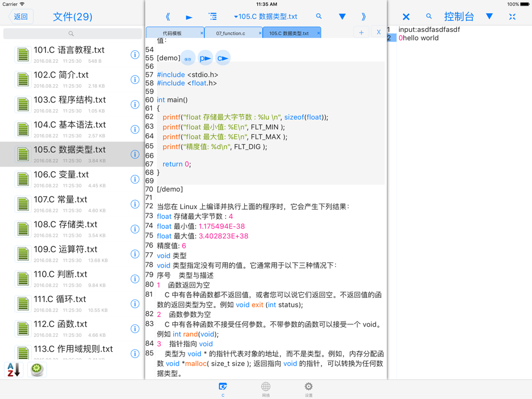
Task: Open file 108.C 存储类.txt
Action: (x=72, y=229)
